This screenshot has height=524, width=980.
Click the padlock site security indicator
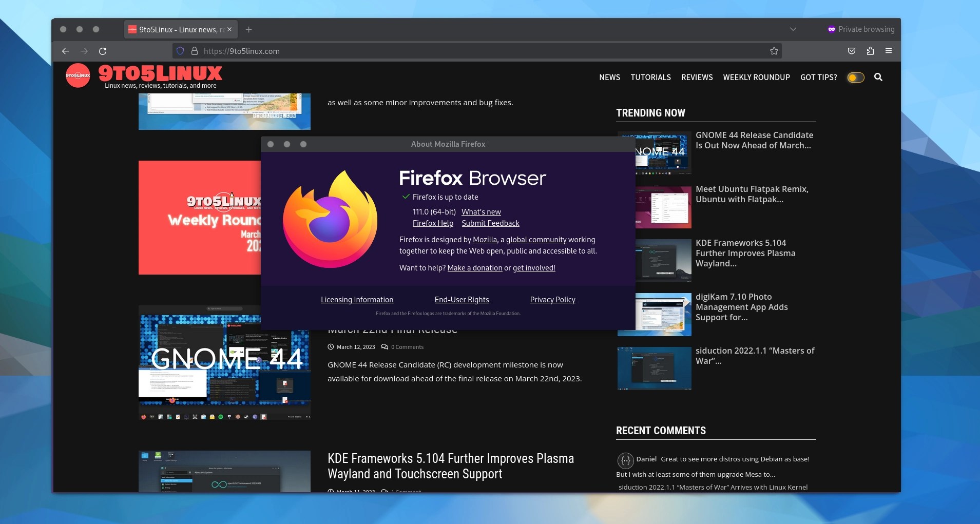tap(194, 51)
